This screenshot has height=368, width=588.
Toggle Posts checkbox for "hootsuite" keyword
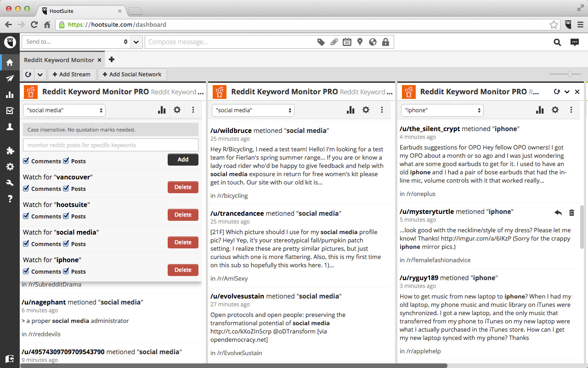[x=66, y=216]
